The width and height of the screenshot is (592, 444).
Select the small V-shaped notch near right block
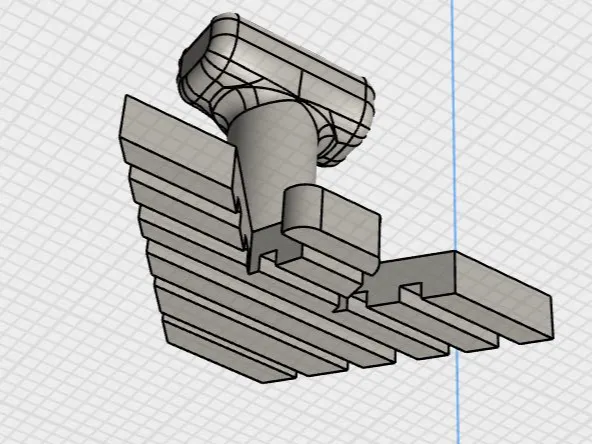[x=343, y=303]
